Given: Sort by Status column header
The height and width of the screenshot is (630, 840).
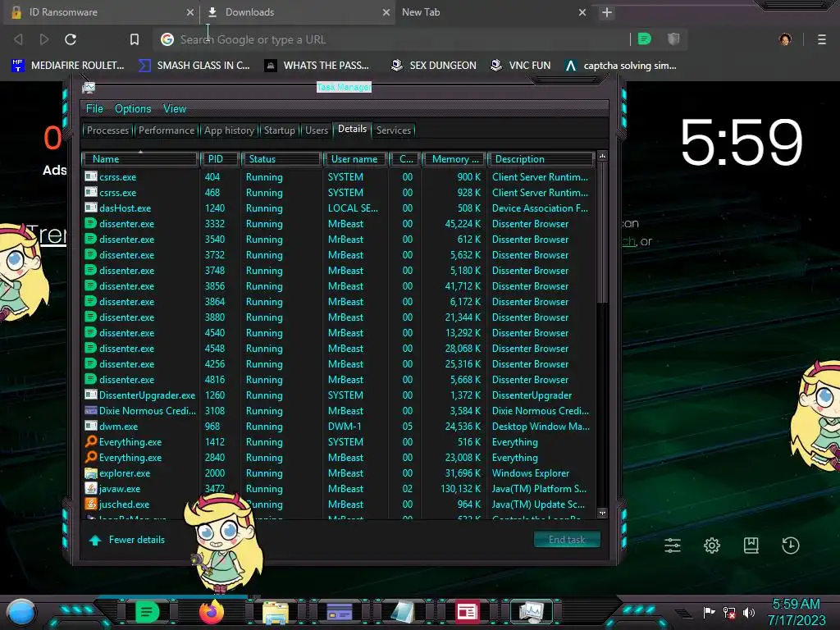Looking at the screenshot, I should click(x=282, y=159).
